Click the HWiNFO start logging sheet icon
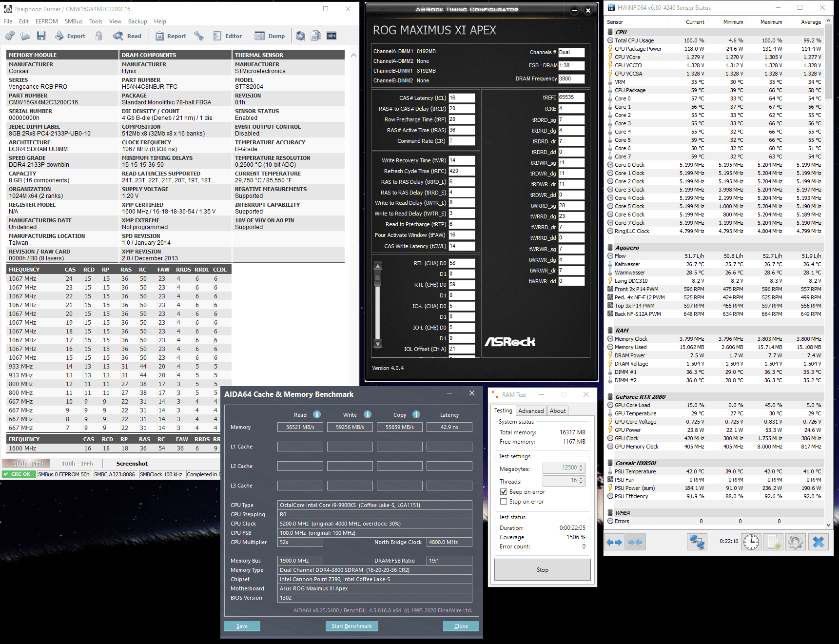The image size is (839, 644). (773, 542)
